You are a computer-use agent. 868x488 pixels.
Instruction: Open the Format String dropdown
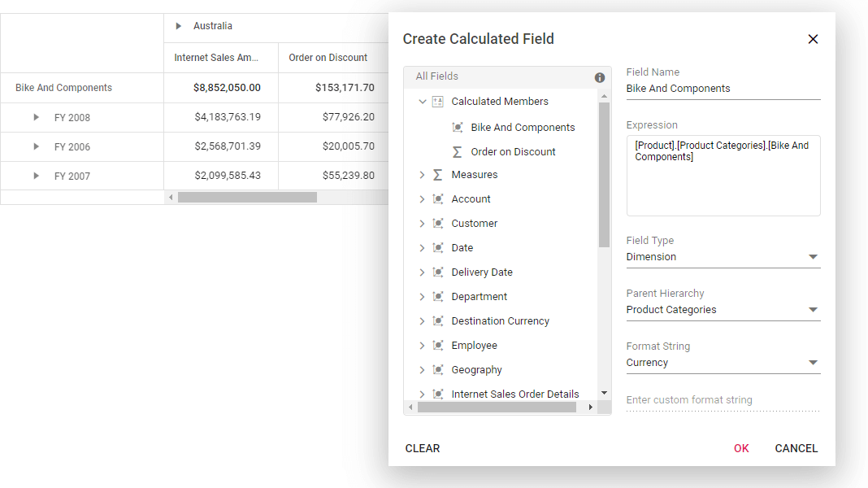click(813, 363)
